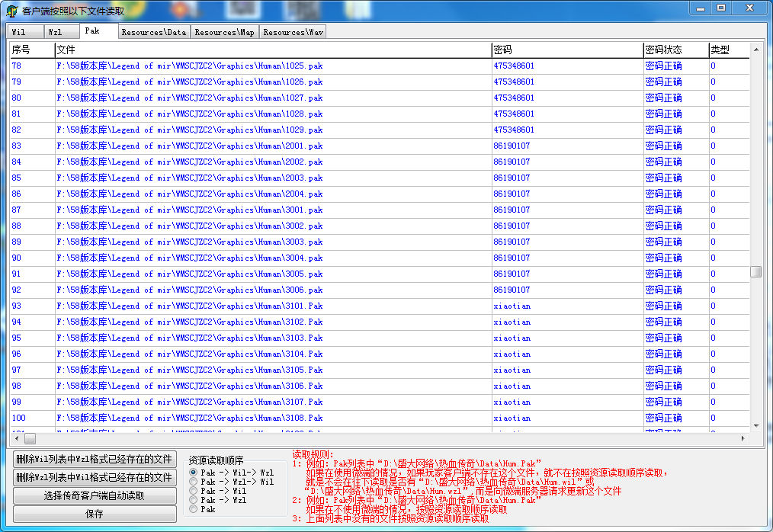773x532 pixels.
Task: Choose 'Pak -> Wzl' read order option
Action: click(x=194, y=500)
